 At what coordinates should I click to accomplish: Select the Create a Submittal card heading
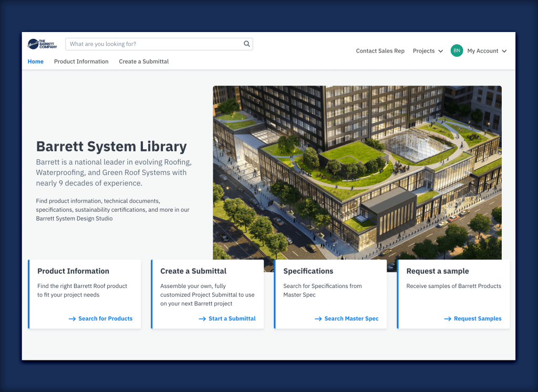(x=193, y=271)
